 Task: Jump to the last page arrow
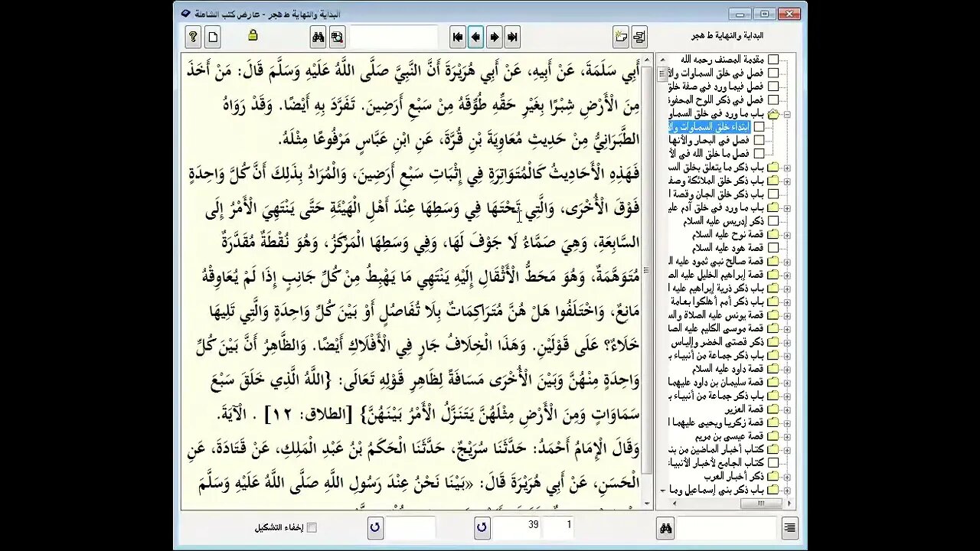coord(513,37)
